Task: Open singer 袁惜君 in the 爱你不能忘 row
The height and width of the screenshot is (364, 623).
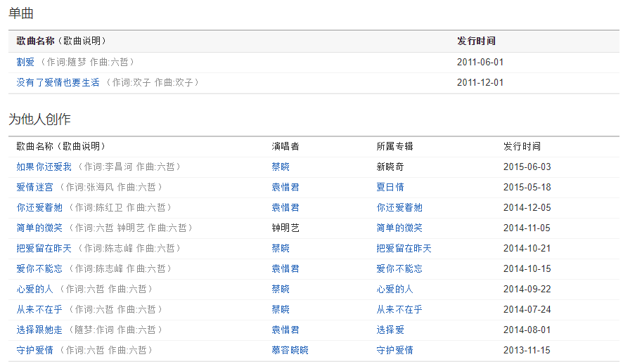Action: [285, 268]
